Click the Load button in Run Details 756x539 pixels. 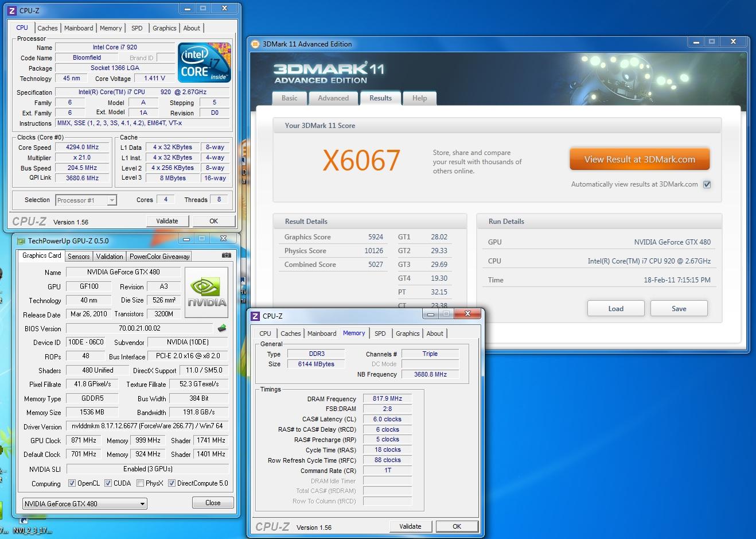tap(615, 308)
